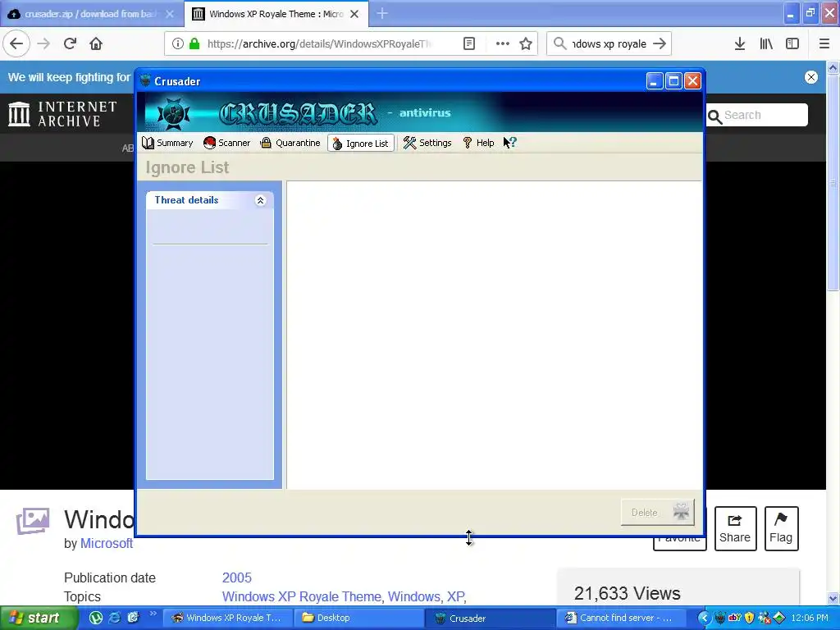The width and height of the screenshot is (840, 630).
Task: Open the Windows Start menu
Action: click(x=38, y=619)
